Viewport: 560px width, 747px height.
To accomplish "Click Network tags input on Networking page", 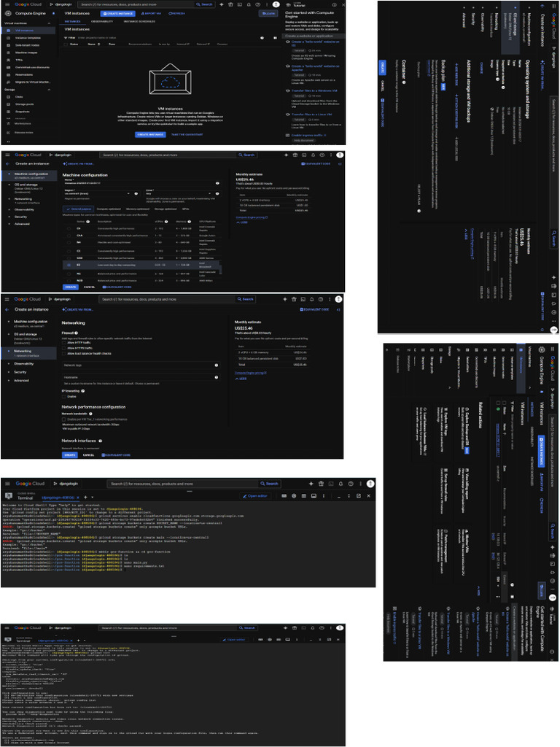I will [x=141, y=365].
